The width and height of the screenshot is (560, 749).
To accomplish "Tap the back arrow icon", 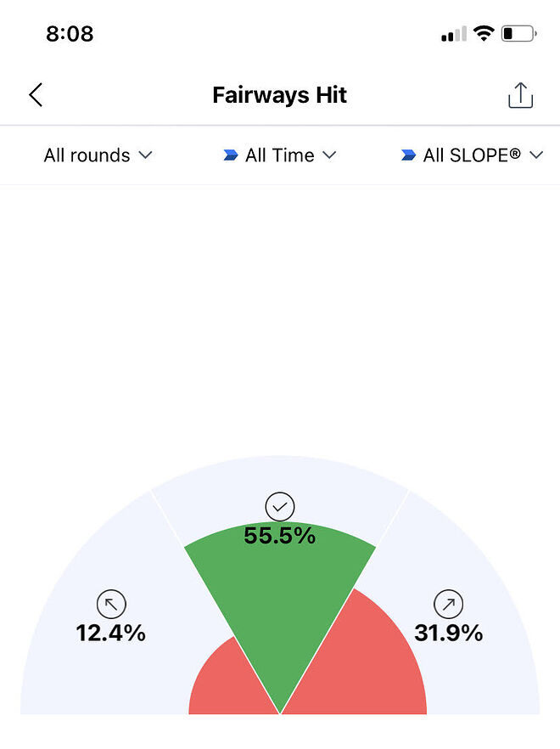I will 36,94.
